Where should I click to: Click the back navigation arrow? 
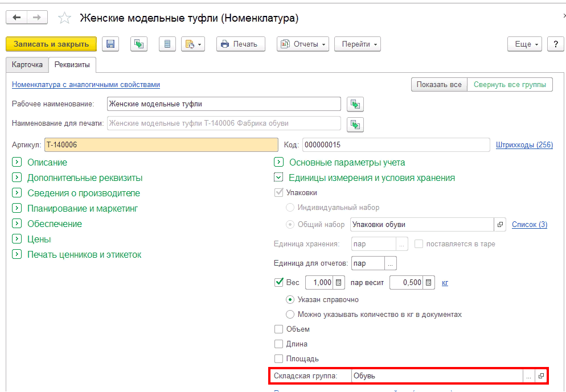tap(17, 18)
